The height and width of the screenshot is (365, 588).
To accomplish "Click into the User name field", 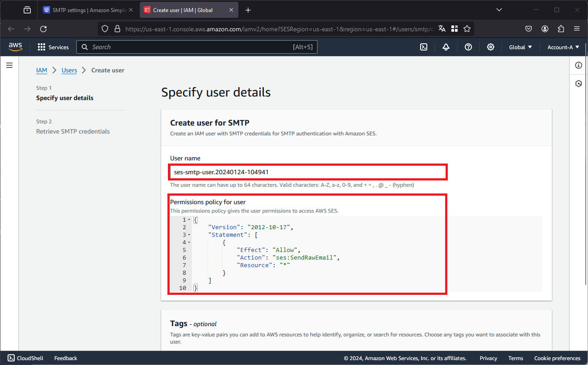I will [x=308, y=172].
